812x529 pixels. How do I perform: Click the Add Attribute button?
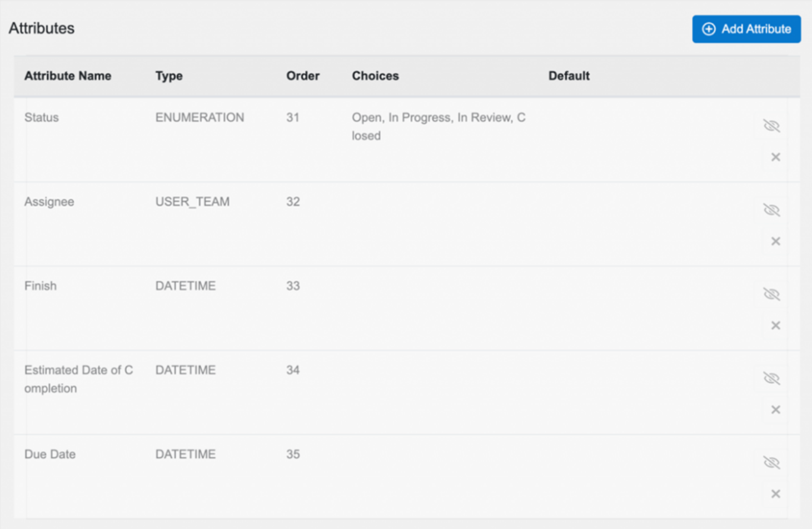(746, 29)
